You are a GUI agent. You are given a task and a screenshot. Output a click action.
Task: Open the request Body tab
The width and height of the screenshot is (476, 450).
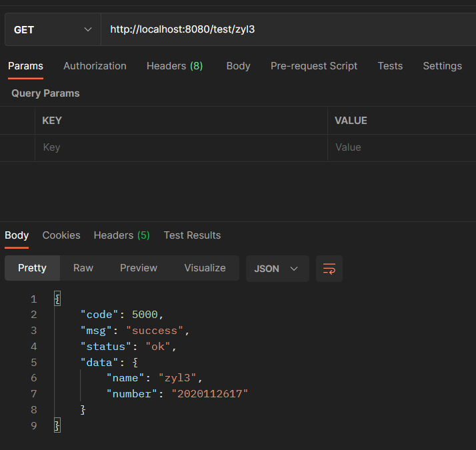tap(238, 66)
